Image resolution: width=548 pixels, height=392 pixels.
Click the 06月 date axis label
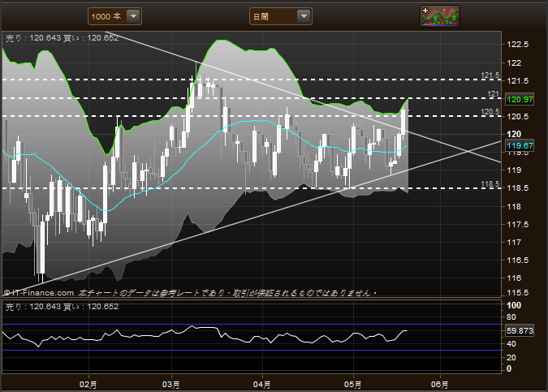click(x=439, y=385)
